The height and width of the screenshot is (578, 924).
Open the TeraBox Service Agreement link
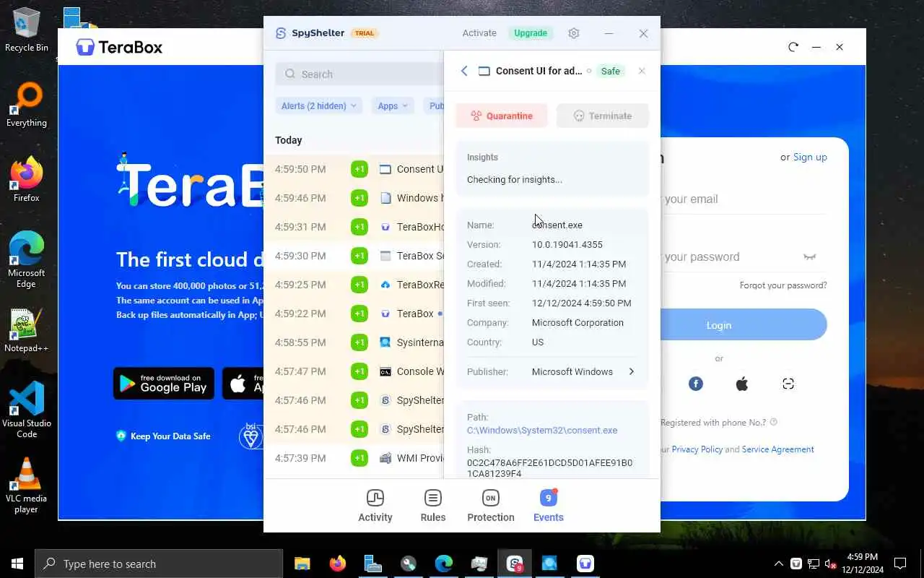(777, 449)
